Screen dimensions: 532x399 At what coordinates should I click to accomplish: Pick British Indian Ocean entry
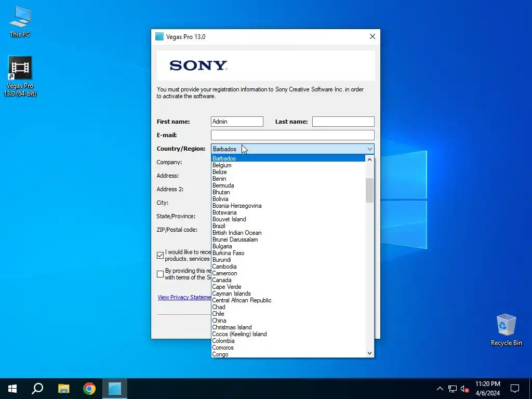point(288,233)
